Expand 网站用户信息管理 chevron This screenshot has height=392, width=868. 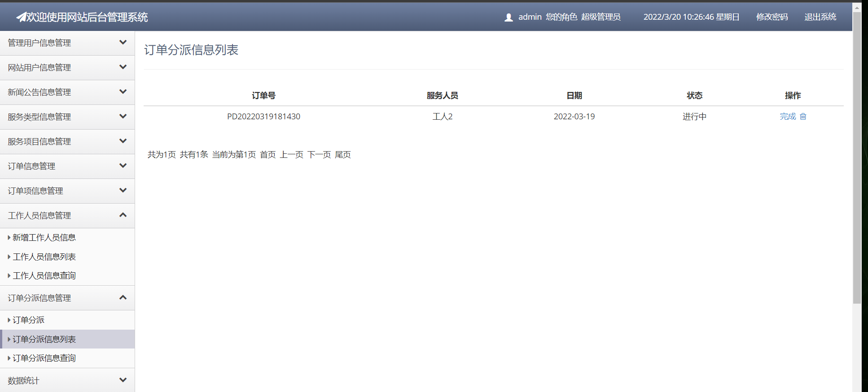point(123,67)
